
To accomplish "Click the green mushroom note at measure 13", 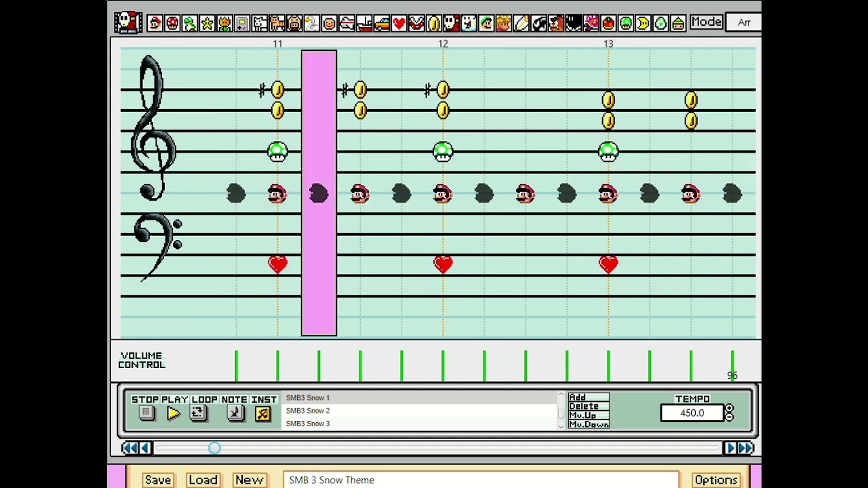I will coord(608,151).
